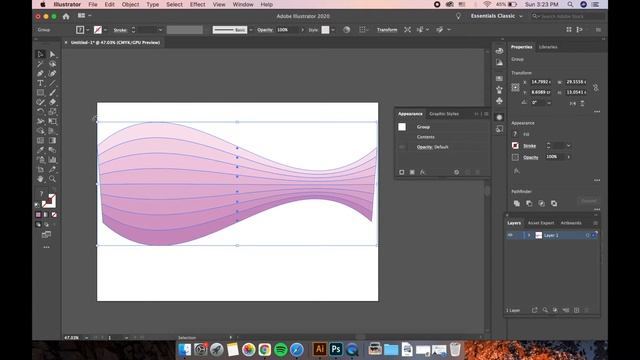Select the Hand tool

[x=40, y=179]
